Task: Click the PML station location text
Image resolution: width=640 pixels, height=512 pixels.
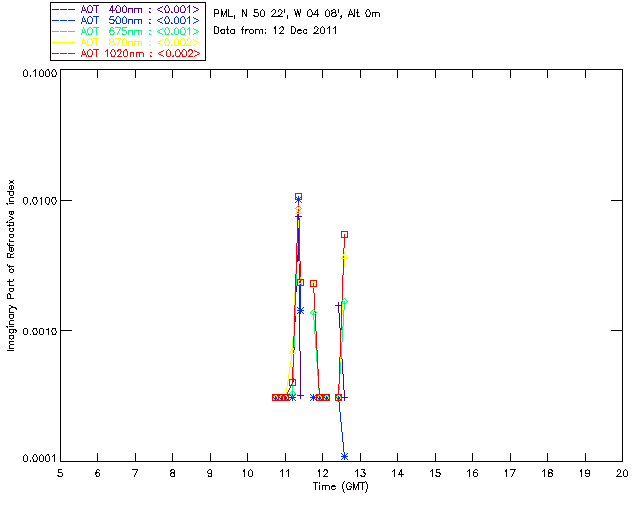Action: click(297, 14)
